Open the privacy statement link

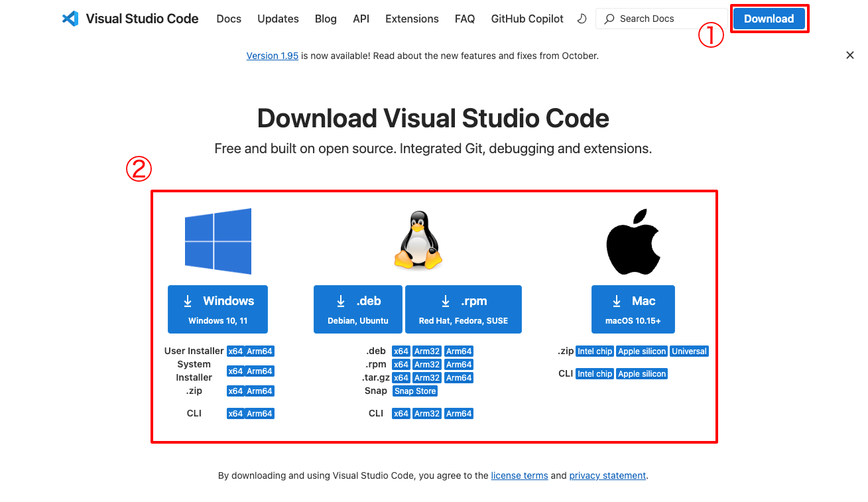pyautogui.click(x=607, y=475)
